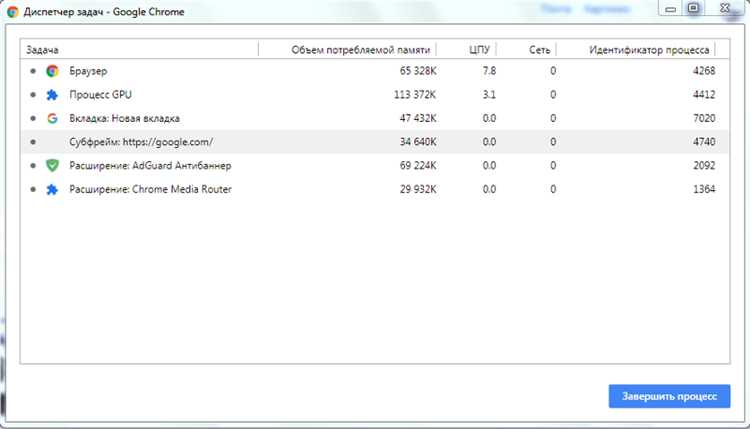The image size is (750, 429).
Task: Click process ID 2092
Action: click(704, 165)
